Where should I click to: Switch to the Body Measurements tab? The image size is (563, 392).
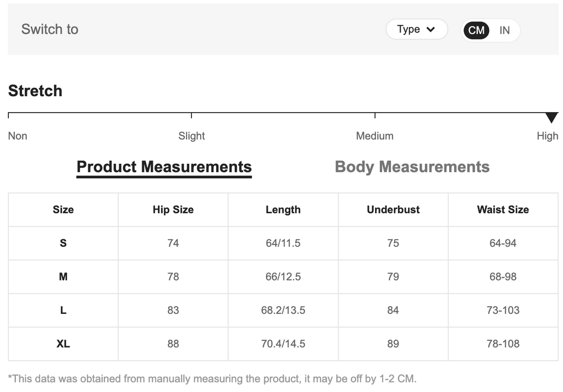pos(412,167)
